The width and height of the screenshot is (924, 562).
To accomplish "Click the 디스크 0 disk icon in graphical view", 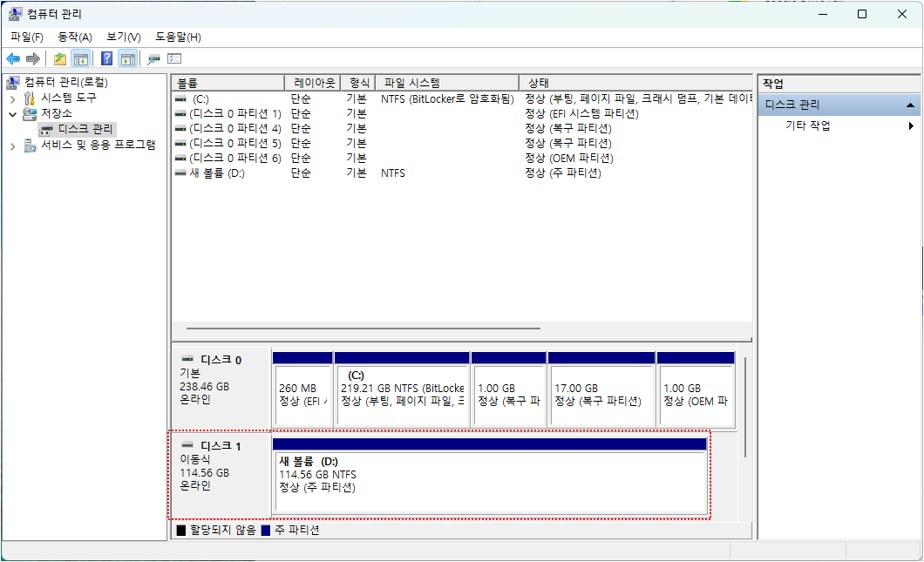I will pyautogui.click(x=187, y=359).
